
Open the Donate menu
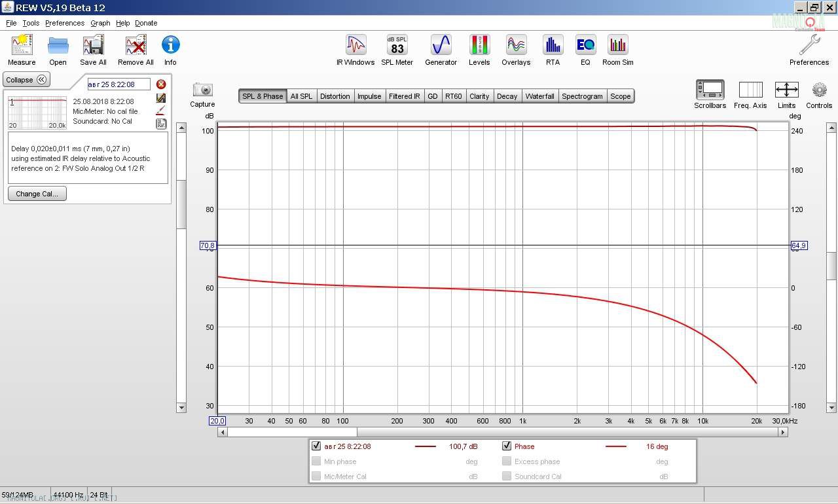coord(146,23)
